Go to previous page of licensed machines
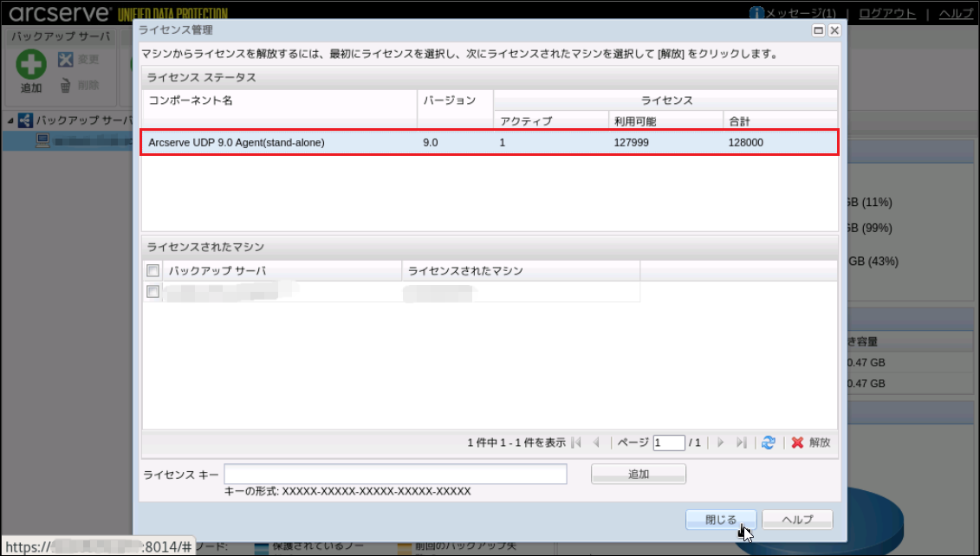This screenshot has width=980, height=556. pyautogui.click(x=596, y=443)
